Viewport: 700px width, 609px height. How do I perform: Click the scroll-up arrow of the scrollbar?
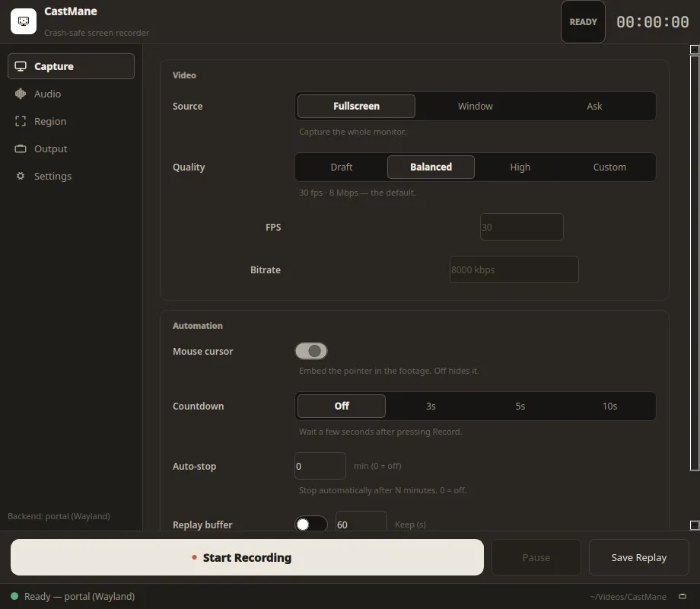(694, 49)
